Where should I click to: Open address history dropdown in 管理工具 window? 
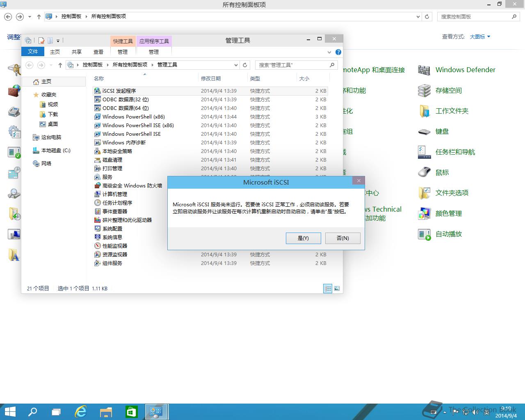click(x=236, y=65)
